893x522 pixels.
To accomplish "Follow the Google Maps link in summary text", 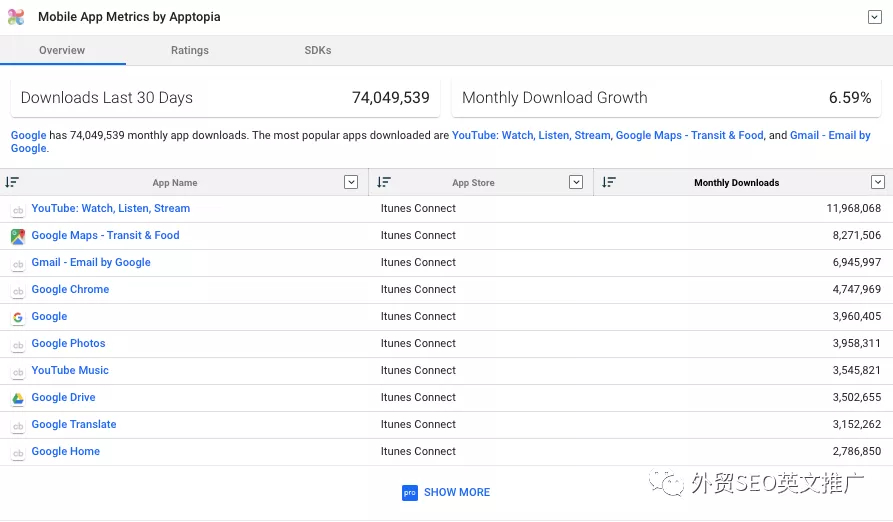I will click(690, 135).
